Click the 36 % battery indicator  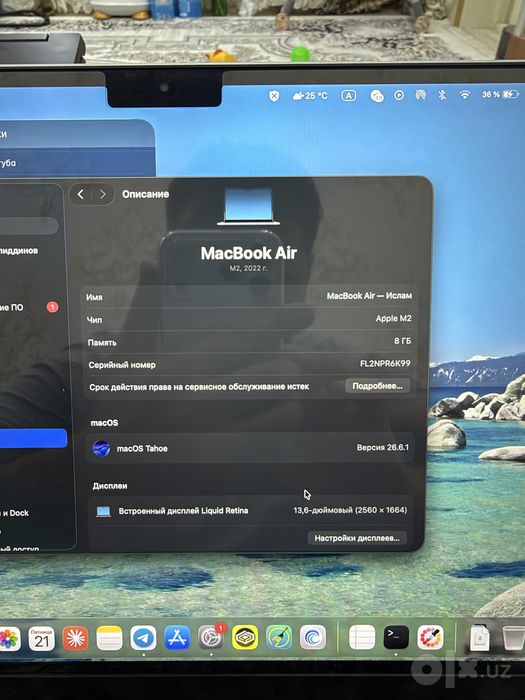[500, 94]
